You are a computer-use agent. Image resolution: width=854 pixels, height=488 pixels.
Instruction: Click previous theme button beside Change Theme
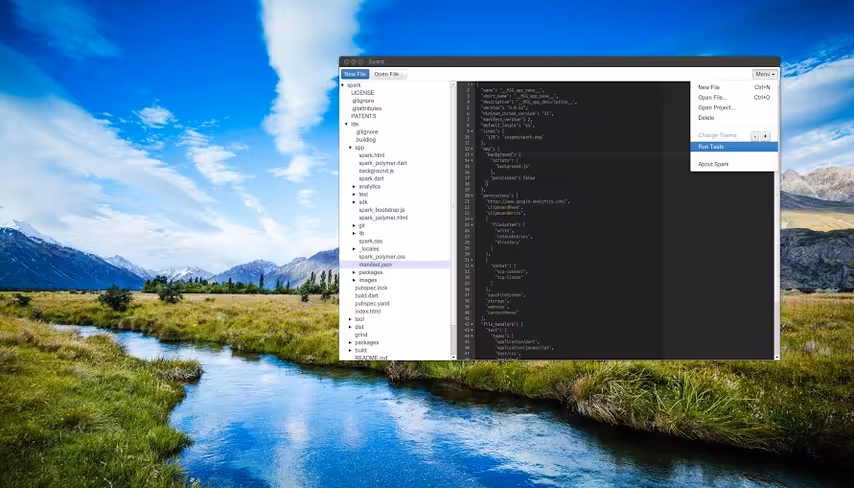point(755,136)
